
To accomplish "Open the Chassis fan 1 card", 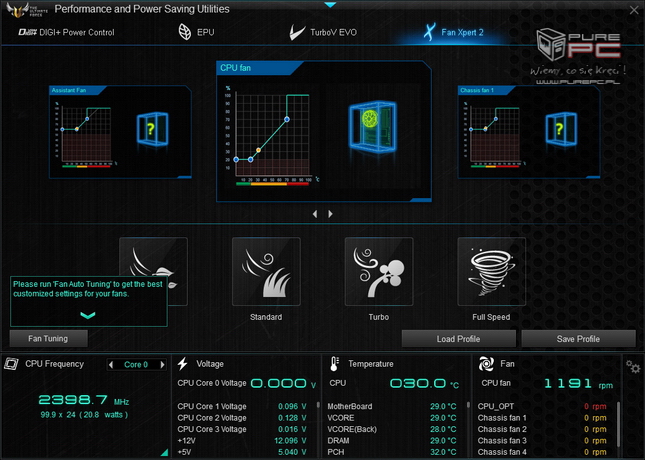I will coord(529,132).
